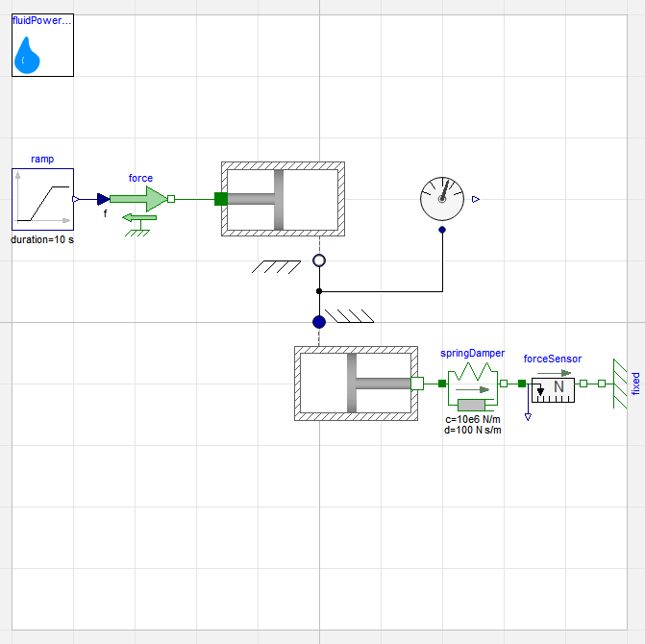Viewport: 645px width, 644px height.
Task: Select the fluidPower water drop component
Action: [x=43, y=45]
